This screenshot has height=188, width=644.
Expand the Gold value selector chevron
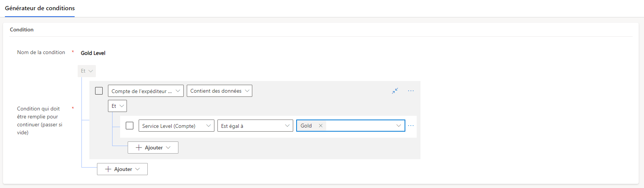(399, 126)
